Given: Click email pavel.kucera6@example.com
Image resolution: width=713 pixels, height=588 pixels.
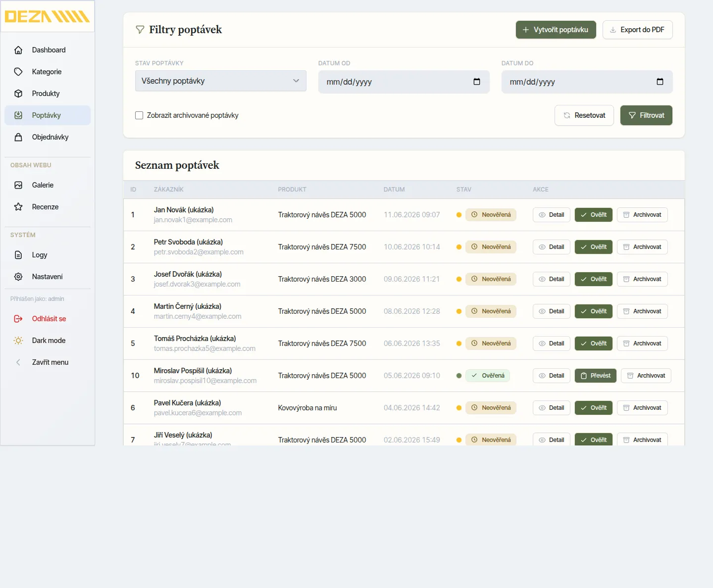Looking at the screenshot, I should 198,413.
